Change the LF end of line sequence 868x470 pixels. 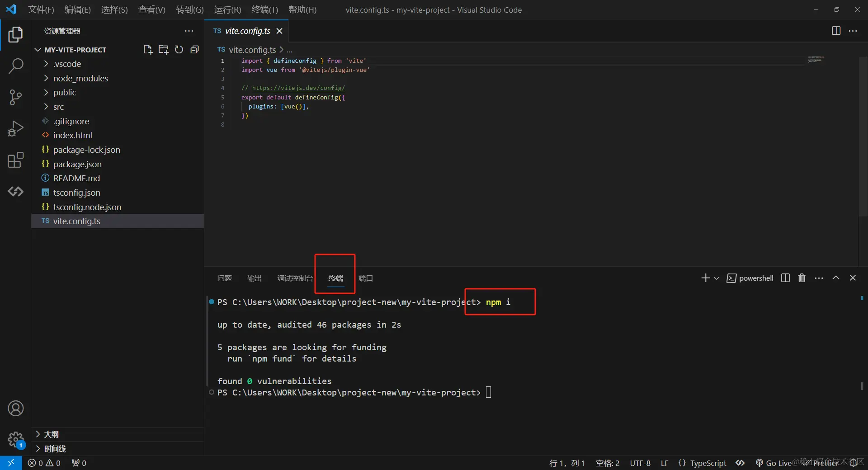(x=665, y=463)
